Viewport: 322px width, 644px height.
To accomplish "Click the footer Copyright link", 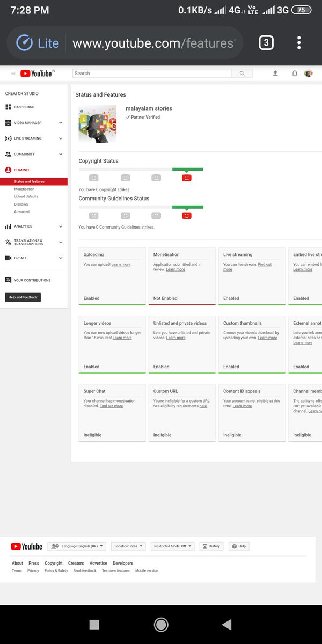I will coord(54,563).
